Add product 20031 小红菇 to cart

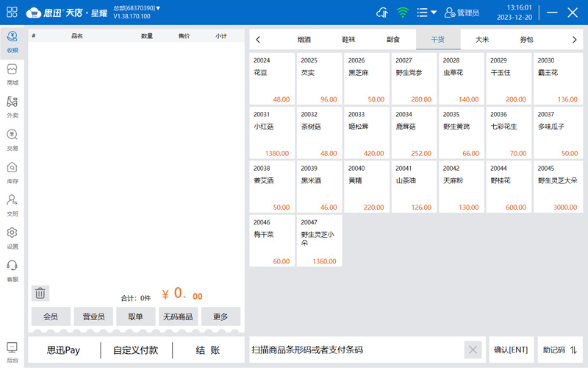click(272, 133)
